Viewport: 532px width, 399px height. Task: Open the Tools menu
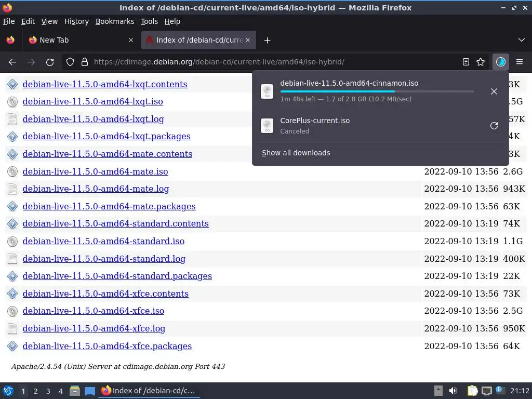click(x=149, y=21)
